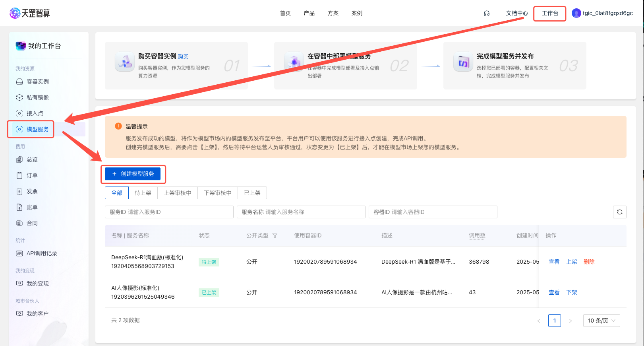Image resolution: width=644 pixels, height=346 pixels.
Task: Click the 购买容器实例 step icon
Action: tap(125, 62)
